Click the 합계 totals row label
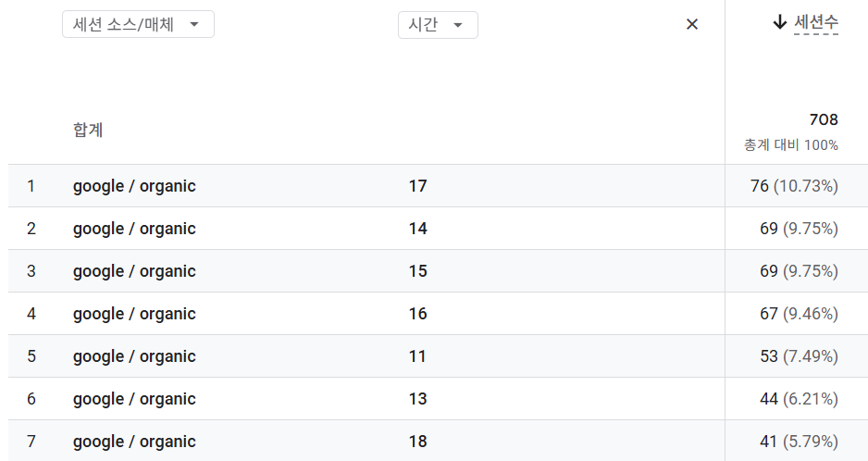 point(88,130)
